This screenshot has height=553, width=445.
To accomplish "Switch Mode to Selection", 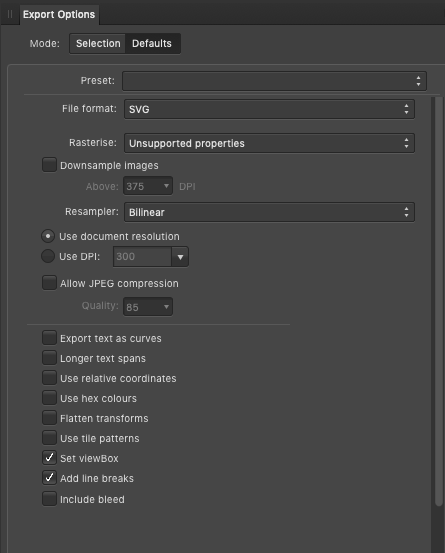I will coord(98,44).
